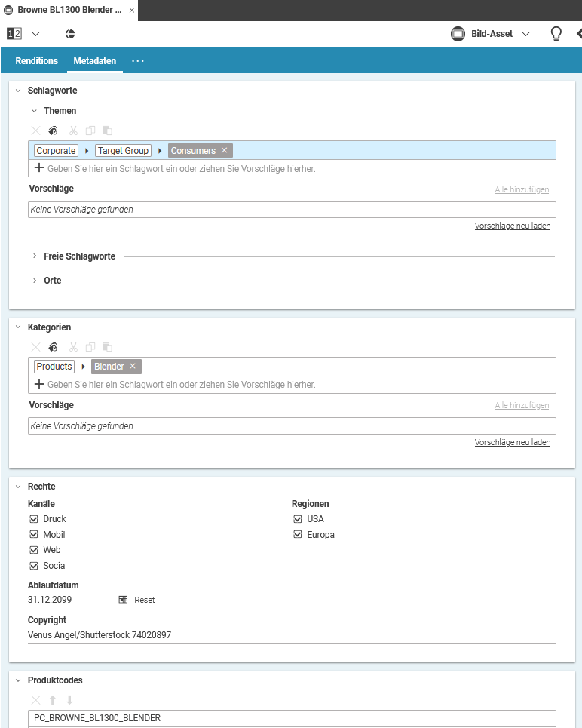Click the globe language icon
The height and width of the screenshot is (728, 582).
click(70, 34)
